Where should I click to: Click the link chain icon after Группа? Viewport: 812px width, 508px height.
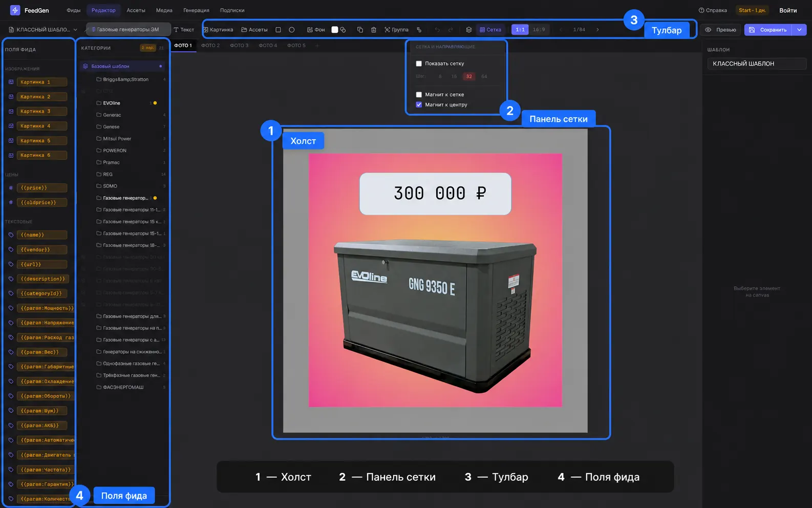tap(419, 30)
